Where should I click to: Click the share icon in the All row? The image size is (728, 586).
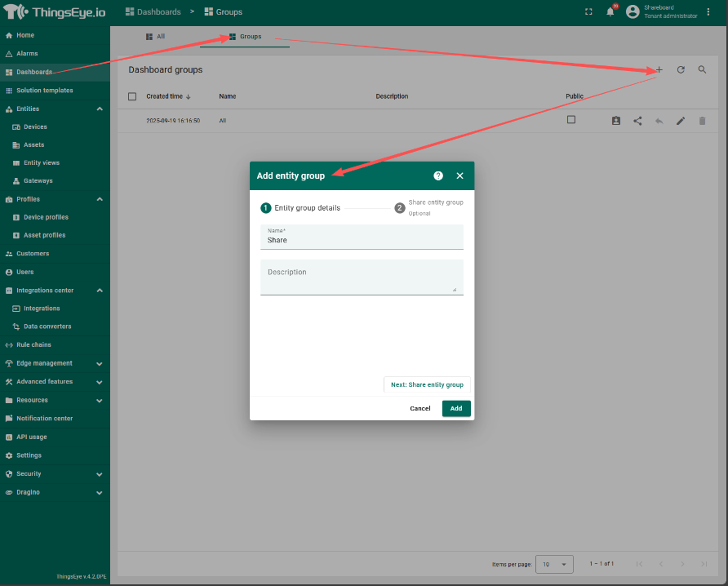pos(637,121)
